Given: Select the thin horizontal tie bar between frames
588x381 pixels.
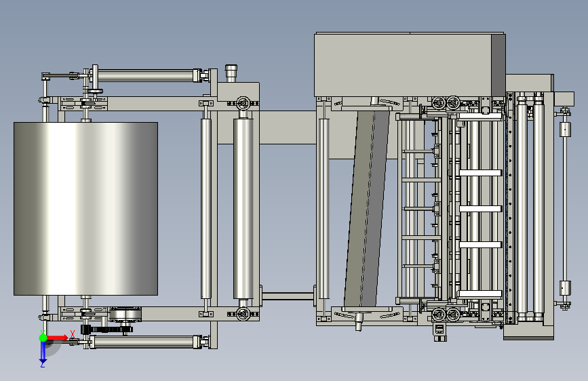Looking at the screenshot, I should click(288, 296).
